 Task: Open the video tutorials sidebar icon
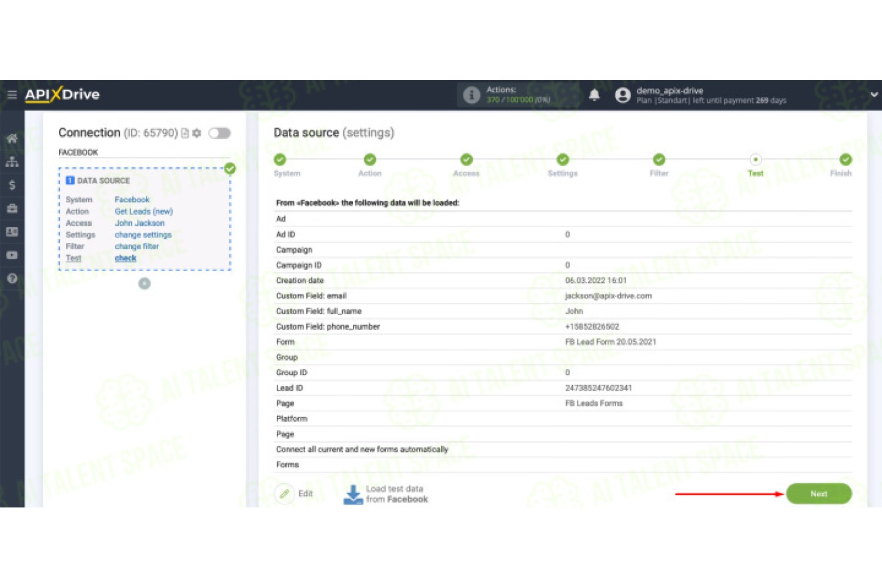click(x=12, y=255)
